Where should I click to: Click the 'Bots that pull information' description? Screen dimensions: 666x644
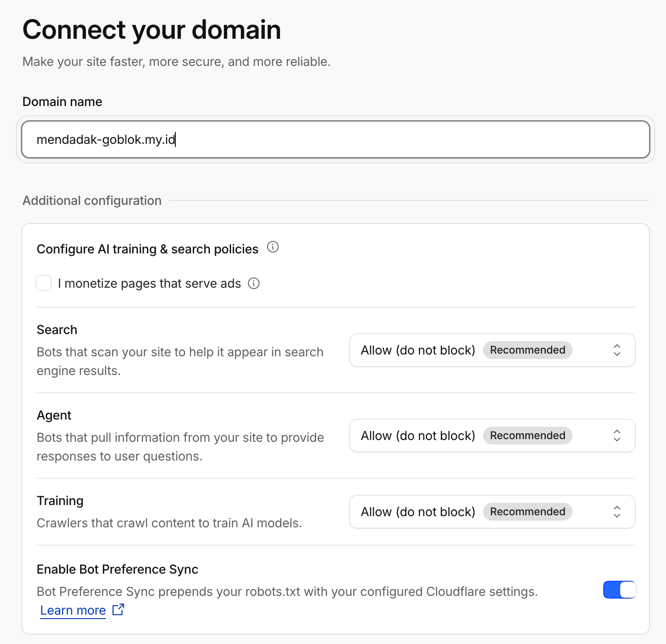click(x=180, y=447)
